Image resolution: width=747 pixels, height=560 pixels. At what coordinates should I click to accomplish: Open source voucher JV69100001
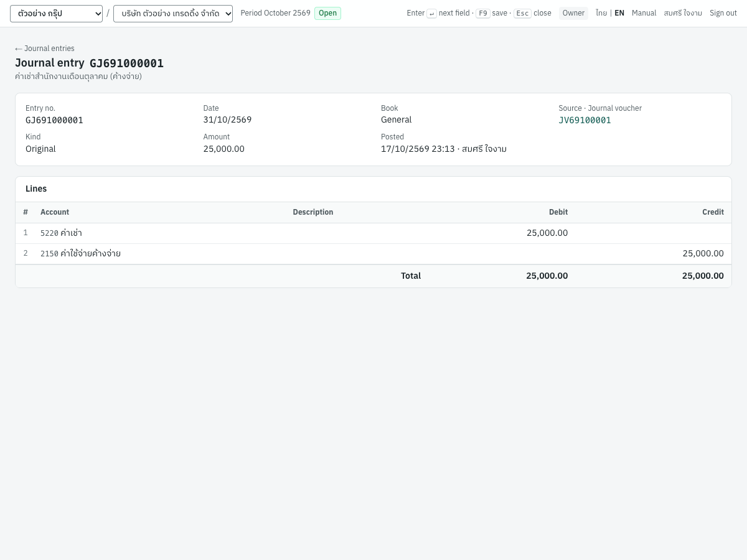click(585, 120)
